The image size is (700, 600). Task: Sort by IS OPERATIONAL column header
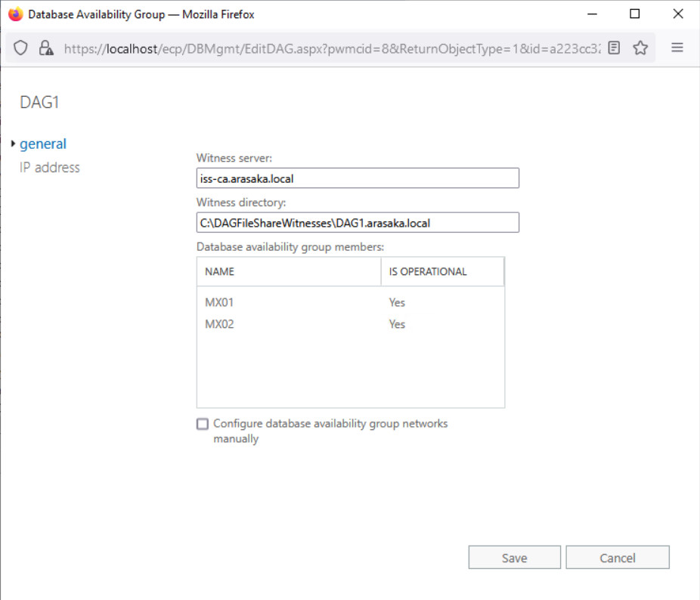pos(441,271)
